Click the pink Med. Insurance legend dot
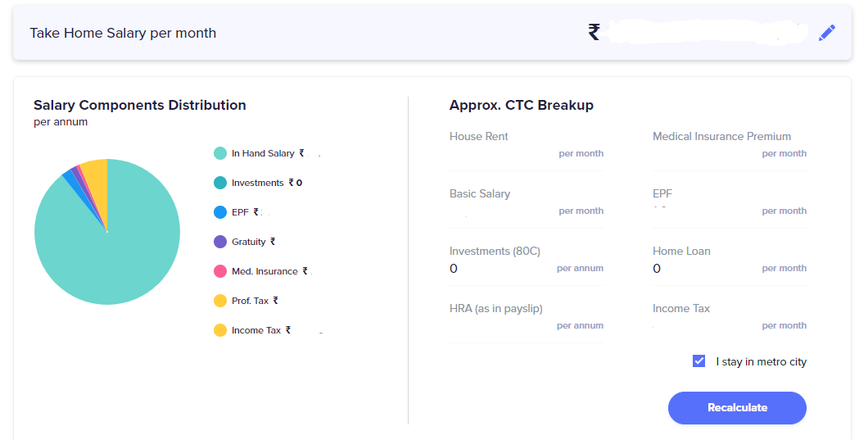Viewport: 868px width, 440px height. [219, 271]
